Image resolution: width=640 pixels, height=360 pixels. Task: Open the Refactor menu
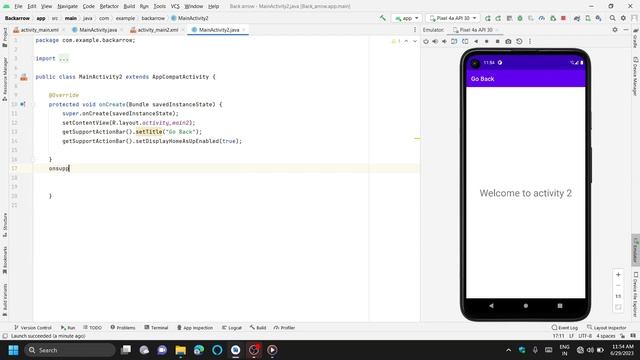point(109,6)
